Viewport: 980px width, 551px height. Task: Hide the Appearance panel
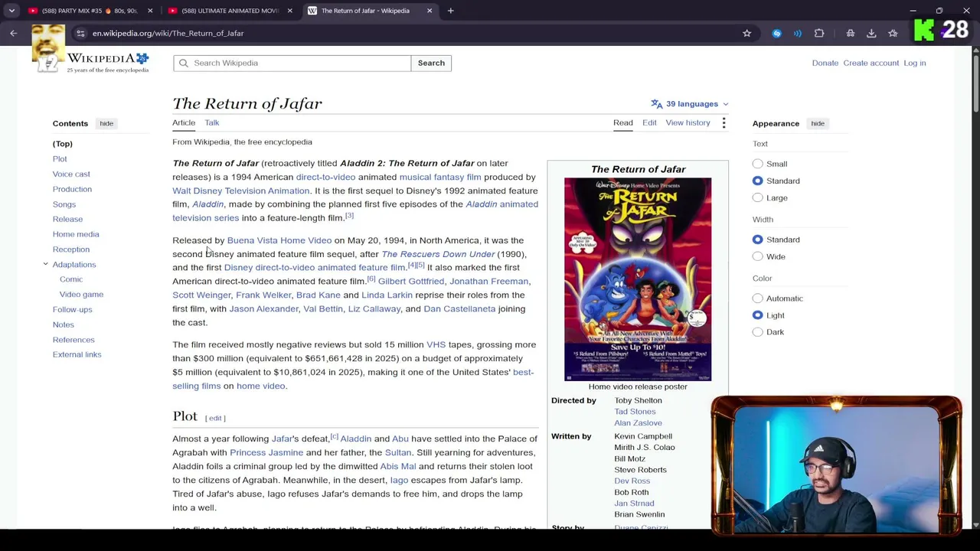818,123
